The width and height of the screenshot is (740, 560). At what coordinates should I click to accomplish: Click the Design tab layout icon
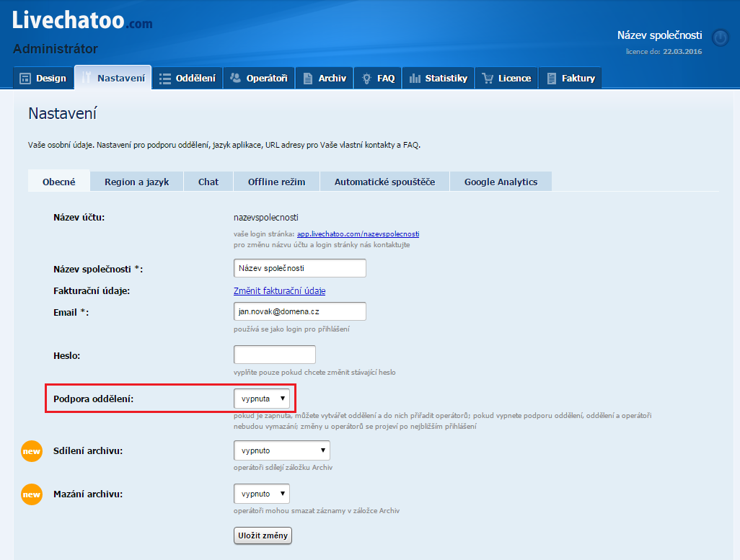[x=25, y=78]
